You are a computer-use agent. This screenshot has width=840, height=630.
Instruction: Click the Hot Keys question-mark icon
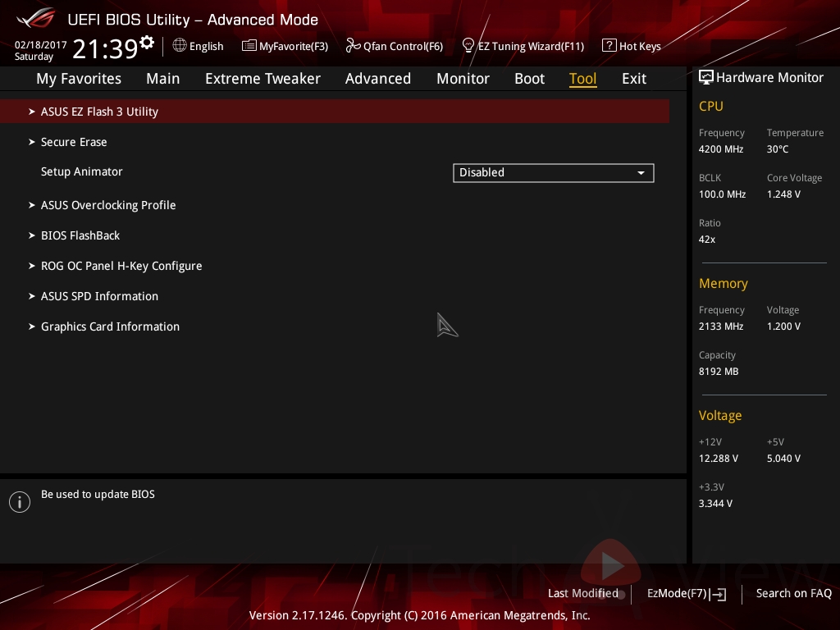pos(609,46)
